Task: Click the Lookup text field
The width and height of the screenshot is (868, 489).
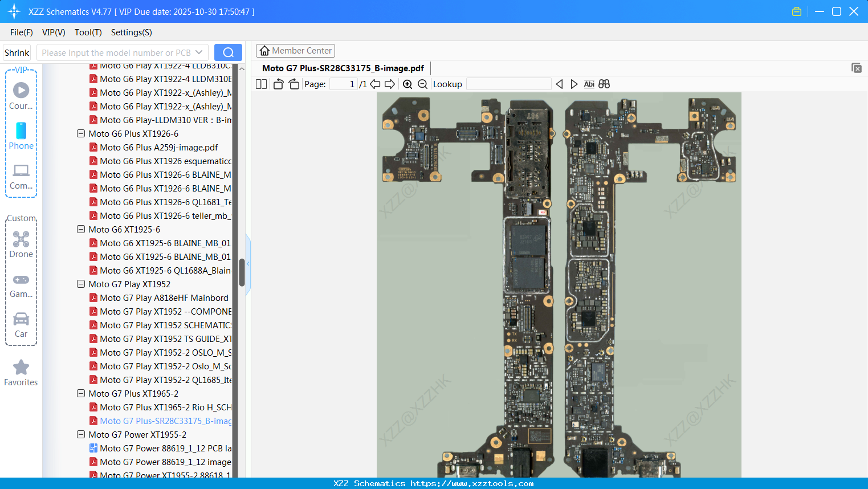Action: pos(508,84)
